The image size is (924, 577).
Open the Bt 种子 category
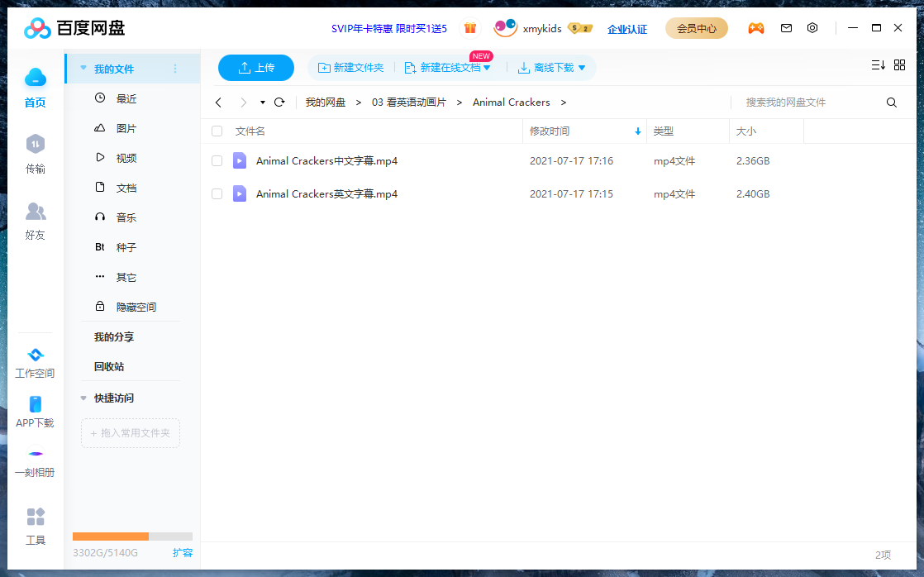(x=125, y=246)
